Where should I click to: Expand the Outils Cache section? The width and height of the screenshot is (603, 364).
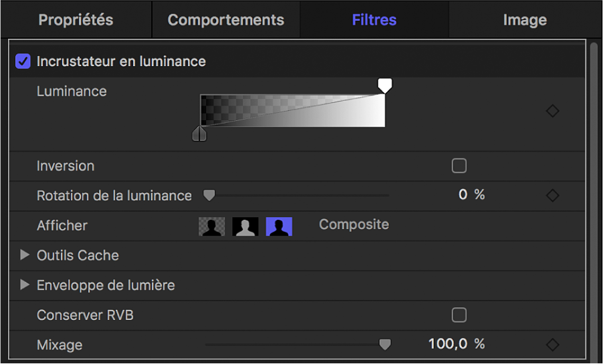point(25,255)
